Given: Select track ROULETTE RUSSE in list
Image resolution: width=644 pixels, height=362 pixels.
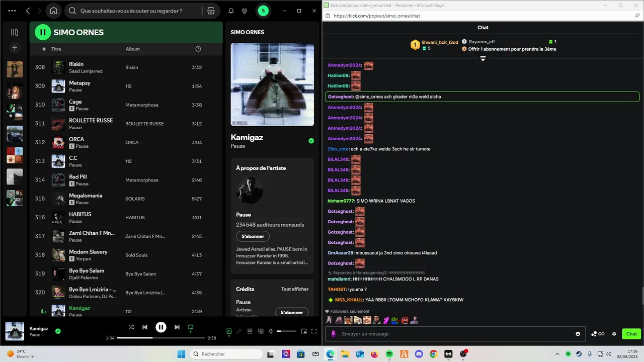Looking at the screenshot, I should [x=126, y=124].
